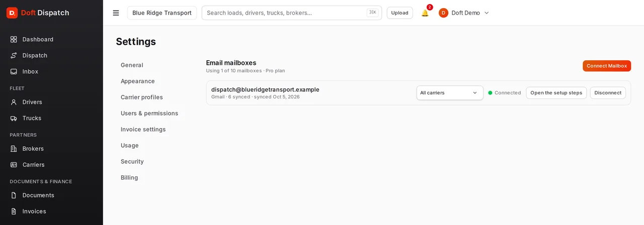
Task: Click the FLEET section label
Action: pyautogui.click(x=17, y=88)
